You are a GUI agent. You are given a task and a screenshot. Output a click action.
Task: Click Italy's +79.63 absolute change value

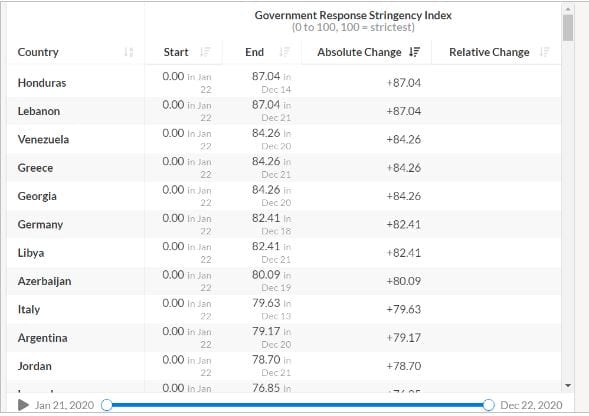[x=403, y=309]
